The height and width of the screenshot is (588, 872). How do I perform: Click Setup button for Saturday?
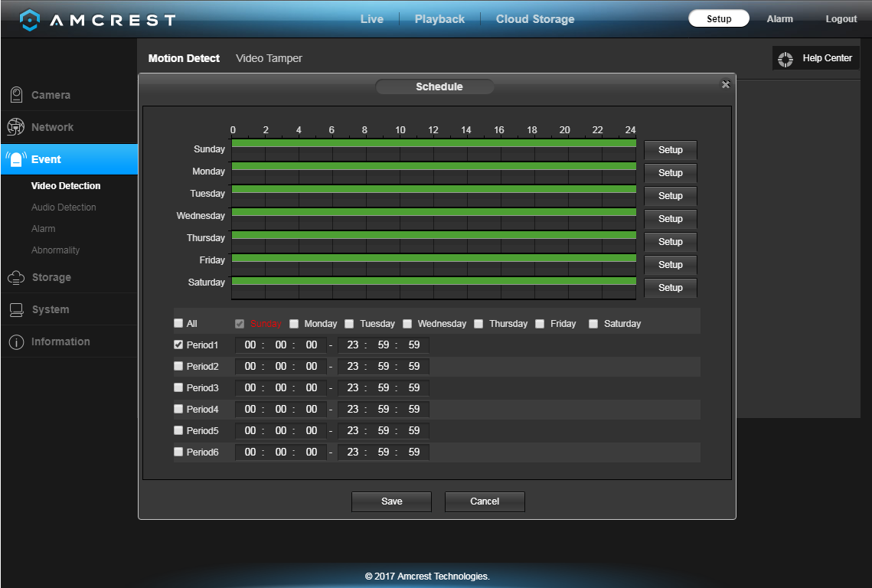[670, 288]
